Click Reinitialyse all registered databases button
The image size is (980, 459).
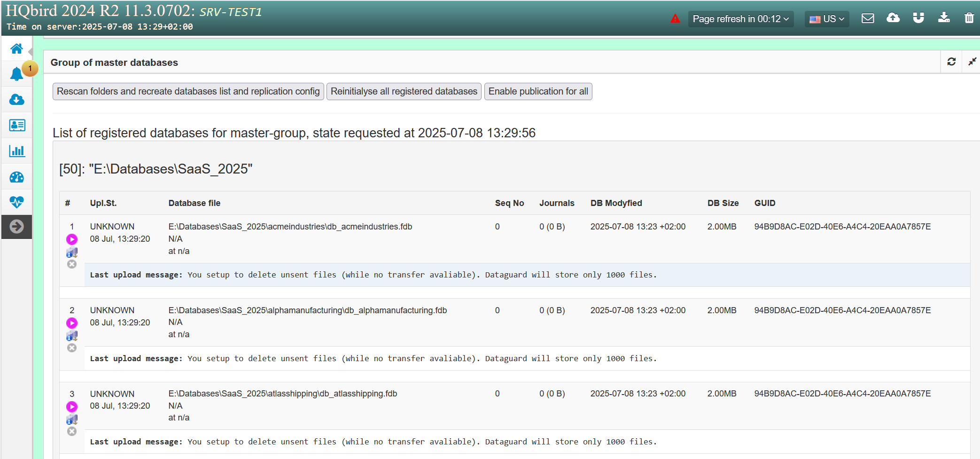404,91
